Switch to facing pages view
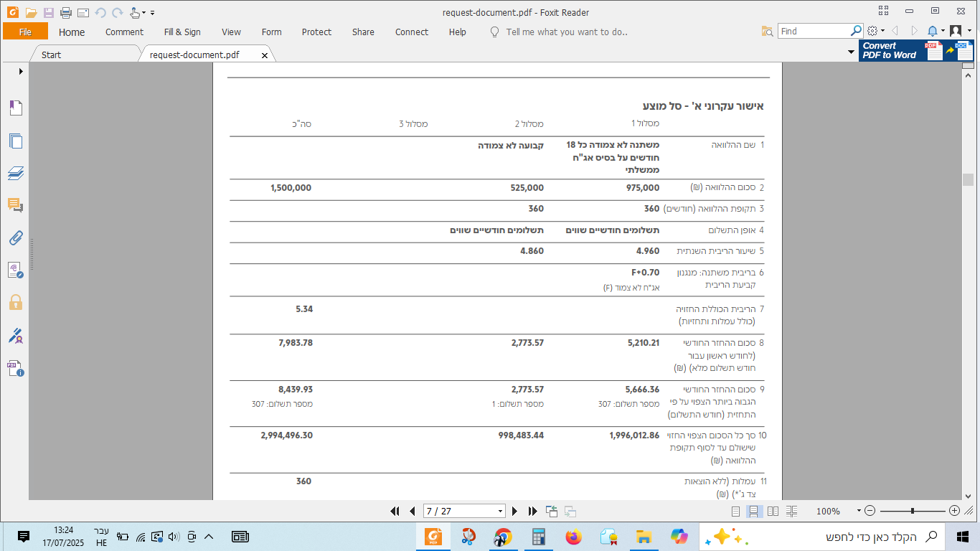The width and height of the screenshot is (980, 551). (x=773, y=512)
